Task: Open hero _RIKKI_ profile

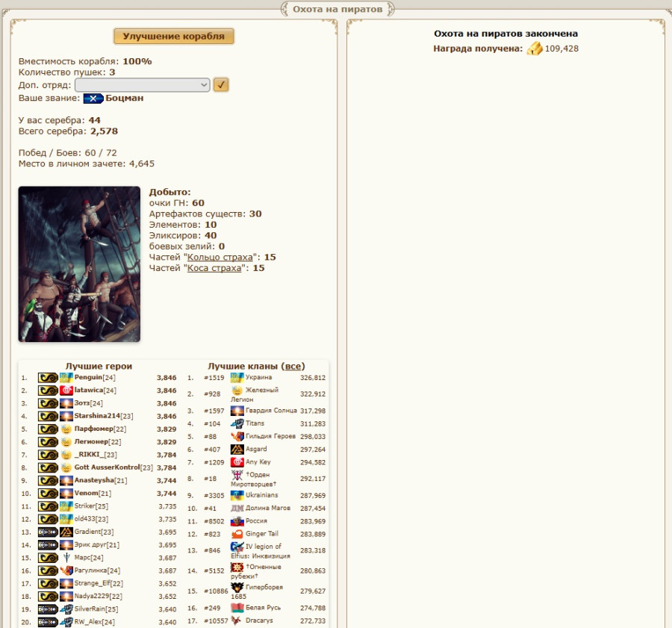Action: pyautogui.click(x=89, y=455)
